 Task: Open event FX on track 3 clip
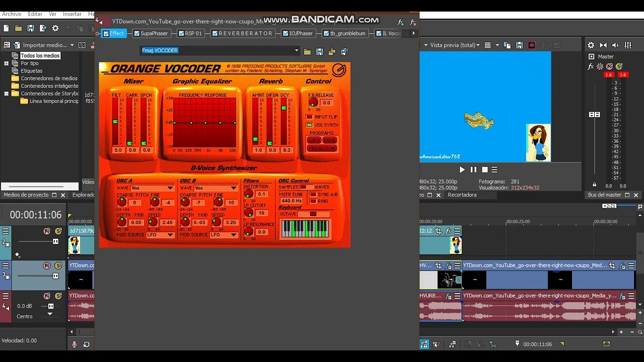tap(622, 266)
